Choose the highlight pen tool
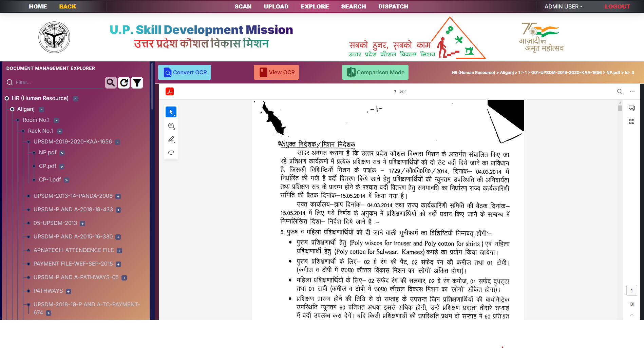644x348 pixels. point(171,139)
